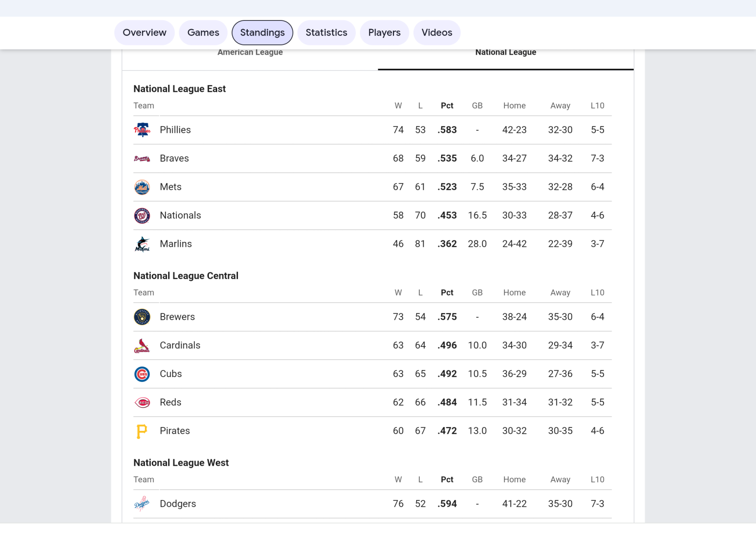Click the Cardinals team logo
This screenshot has height=556, width=756.
(142, 346)
